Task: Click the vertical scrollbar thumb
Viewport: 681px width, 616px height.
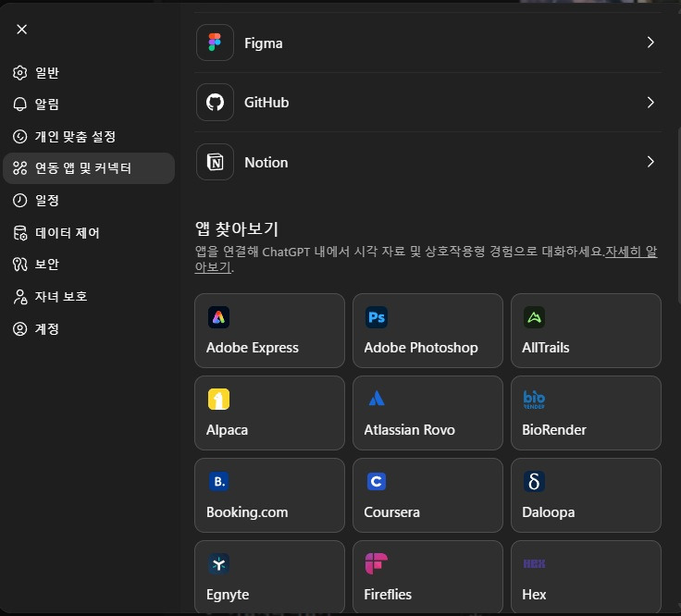Action: coord(678,216)
